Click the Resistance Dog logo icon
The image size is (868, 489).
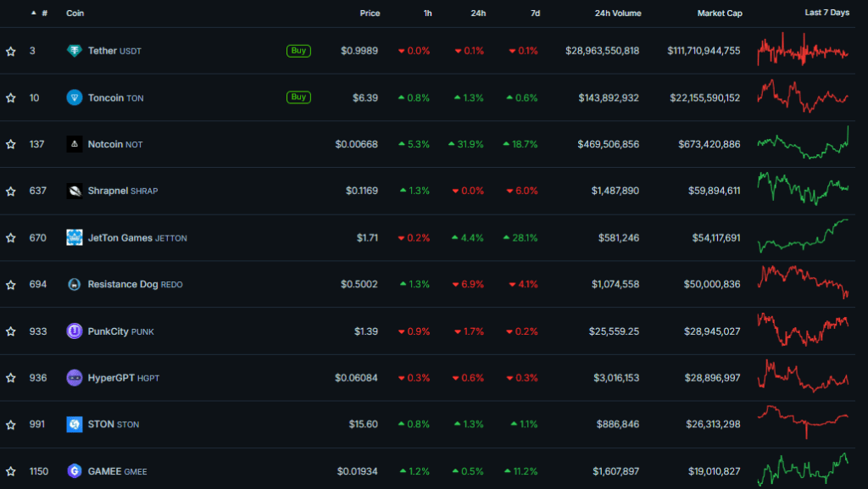[75, 284]
